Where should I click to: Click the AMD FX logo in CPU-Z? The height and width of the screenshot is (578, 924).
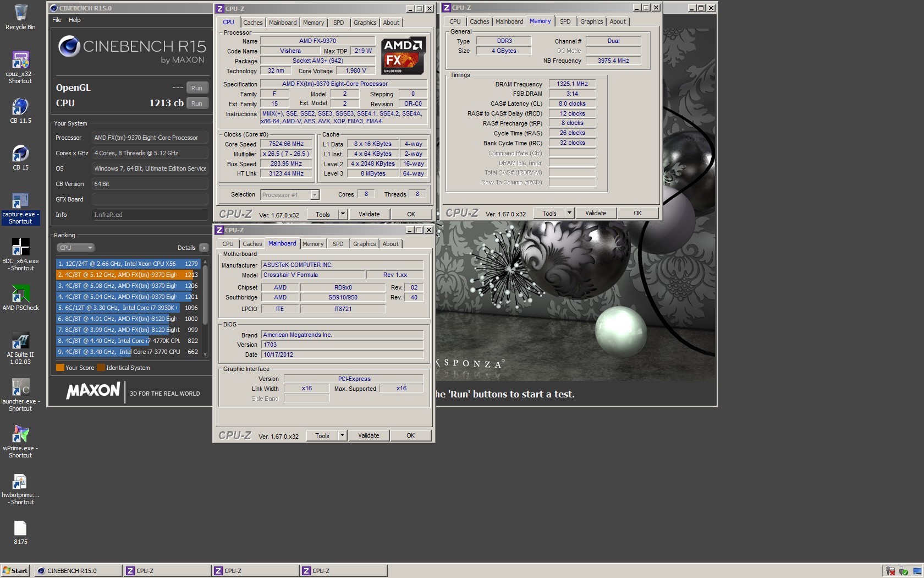tap(403, 56)
